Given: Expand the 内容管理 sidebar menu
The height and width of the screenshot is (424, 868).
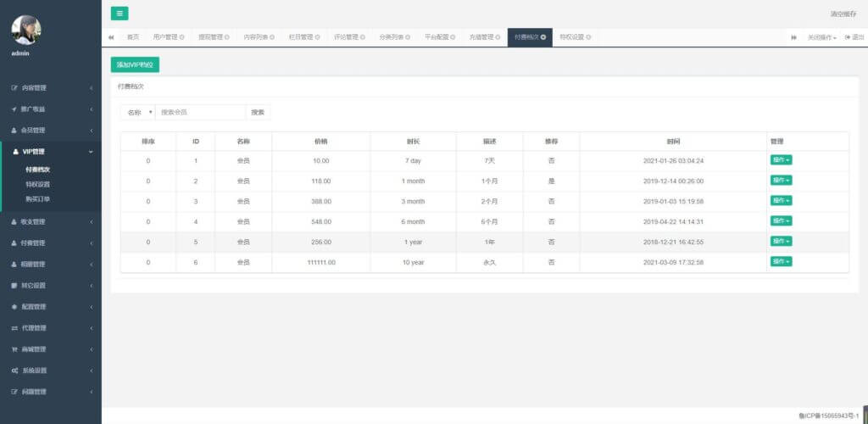Looking at the screenshot, I should click(50, 88).
